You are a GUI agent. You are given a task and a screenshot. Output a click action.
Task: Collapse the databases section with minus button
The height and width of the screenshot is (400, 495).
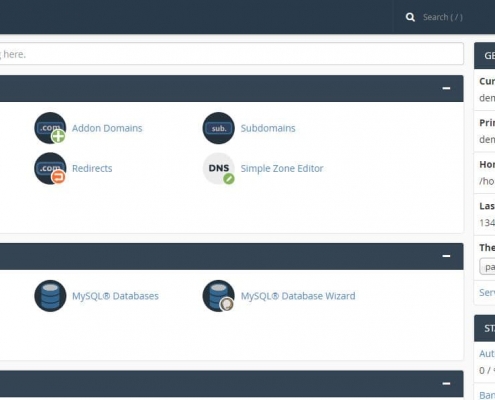(446, 256)
